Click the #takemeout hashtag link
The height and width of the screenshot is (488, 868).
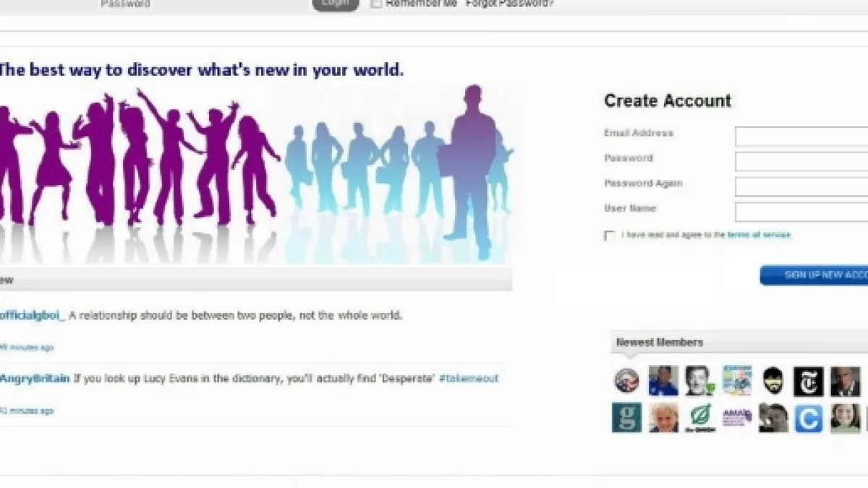pos(468,378)
